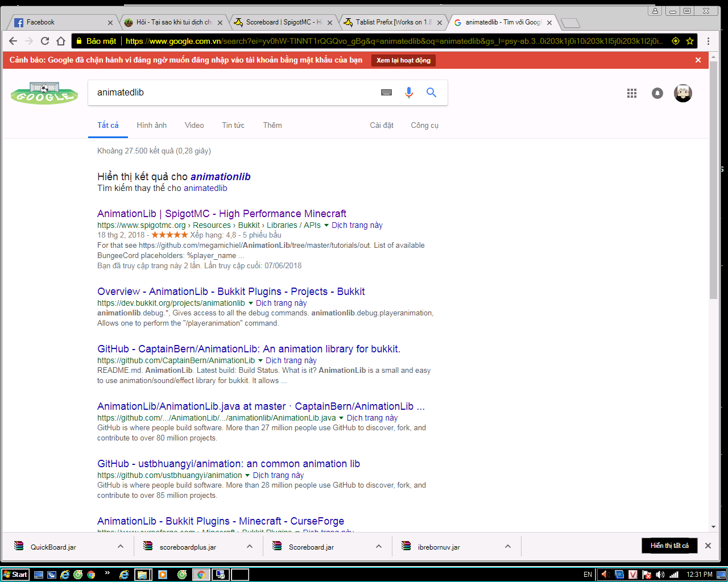Open the Hình ảnh search results tab

tap(151, 125)
